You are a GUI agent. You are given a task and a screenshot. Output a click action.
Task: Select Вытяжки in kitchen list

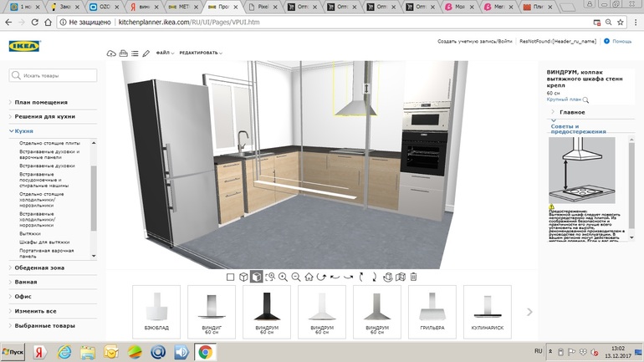pos(29,233)
